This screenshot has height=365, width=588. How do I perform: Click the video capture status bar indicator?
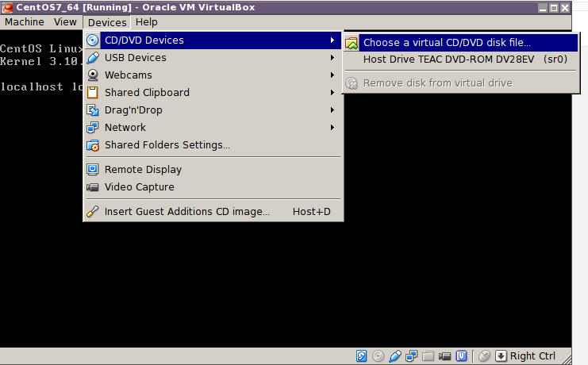(x=444, y=355)
